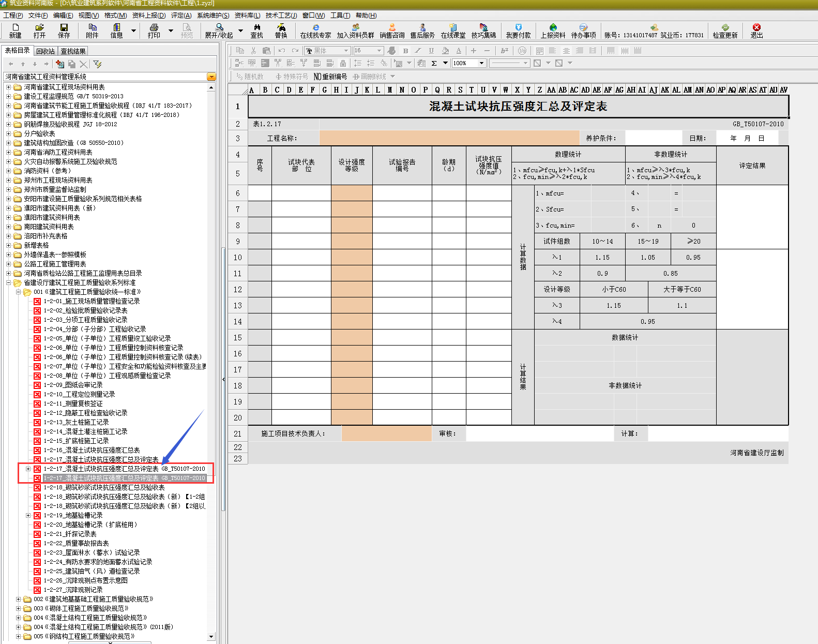Viewport: 818px width, 644px height.
Task: Click the Undo arrow icon
Action: 282,51
